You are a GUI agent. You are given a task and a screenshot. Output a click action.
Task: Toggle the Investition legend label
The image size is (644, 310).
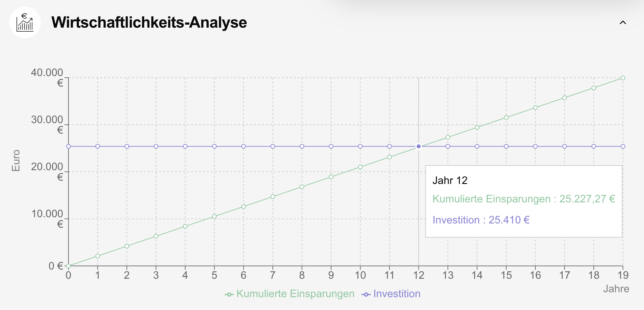(x=397, y=294)
